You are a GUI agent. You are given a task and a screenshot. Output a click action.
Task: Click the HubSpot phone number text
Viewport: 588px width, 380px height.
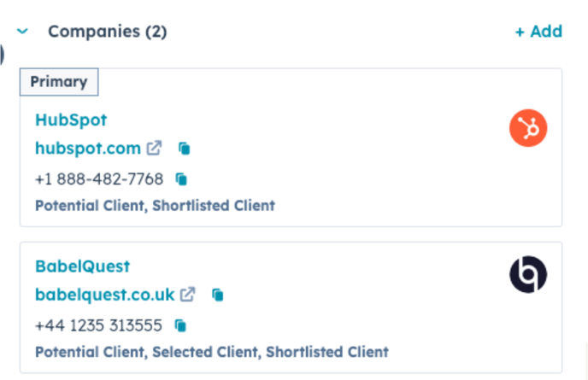[x=99, y=179]
